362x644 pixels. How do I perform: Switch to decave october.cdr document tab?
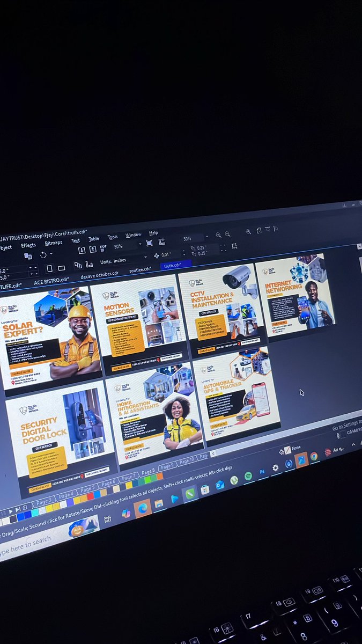[x=99, y=275]
